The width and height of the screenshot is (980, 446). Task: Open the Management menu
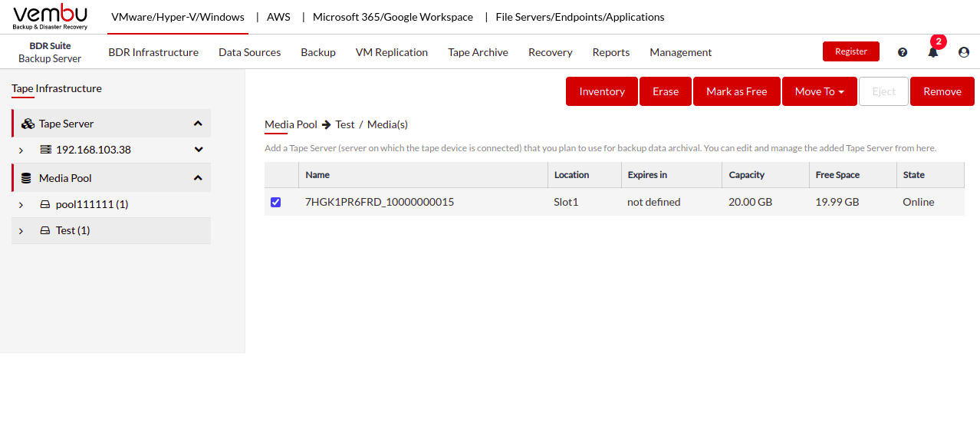[681, 52]
